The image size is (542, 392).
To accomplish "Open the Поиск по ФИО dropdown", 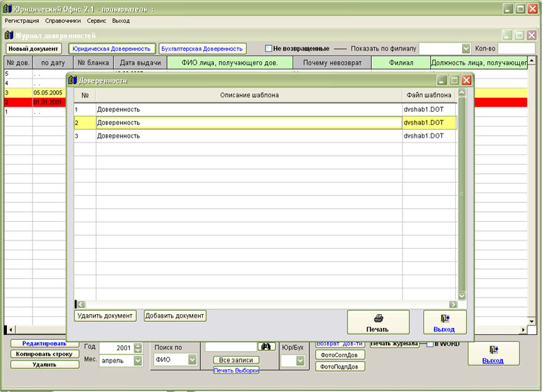I will [192, 360].
